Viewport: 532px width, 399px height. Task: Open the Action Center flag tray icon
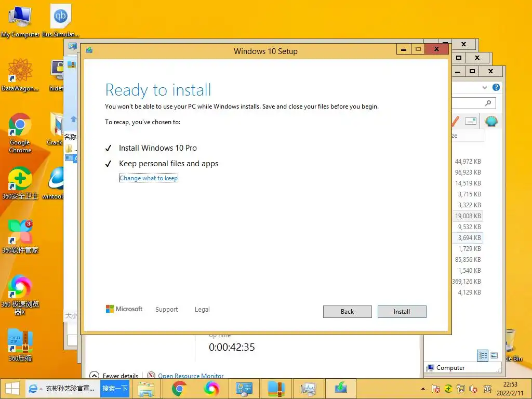click(x=436, y=389)
